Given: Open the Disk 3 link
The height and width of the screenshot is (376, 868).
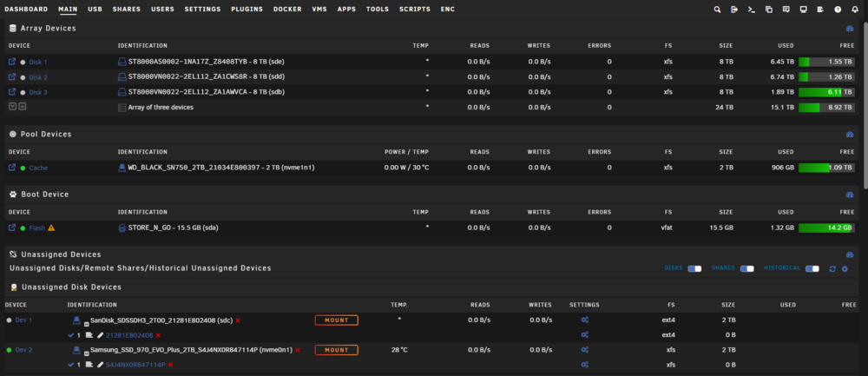Looking at the screenshot, I should [x=38, y=92].
